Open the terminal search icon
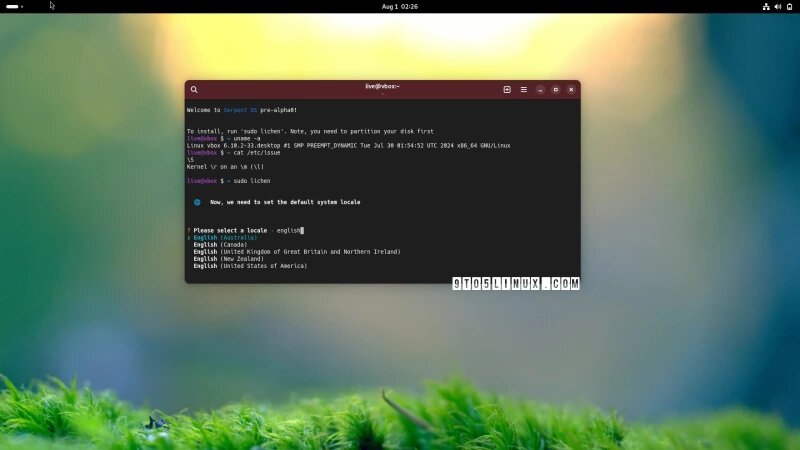800x450 pixels. pyautogui.click(x=194, y=89)
